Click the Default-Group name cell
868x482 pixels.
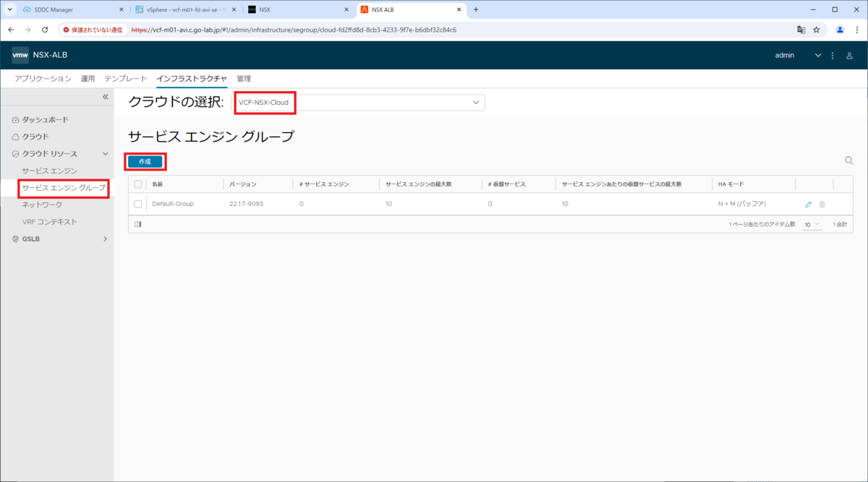[173, 205]
